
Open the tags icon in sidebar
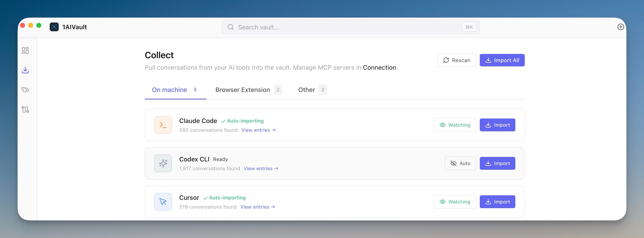point(25,90)
